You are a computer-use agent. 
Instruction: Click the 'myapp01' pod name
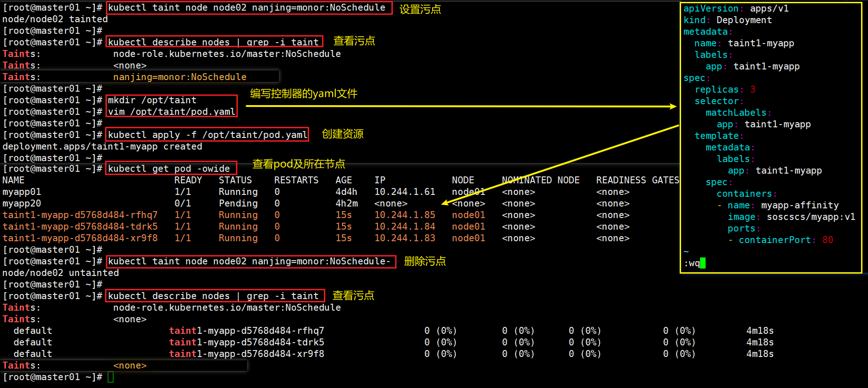click(22, 192)
